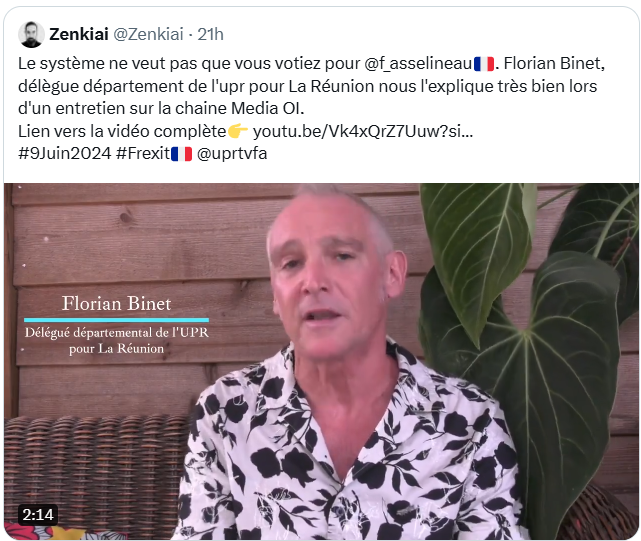Click the pointing hand emoji
Screen dimensions: 641x541
(x=238, y=131)
